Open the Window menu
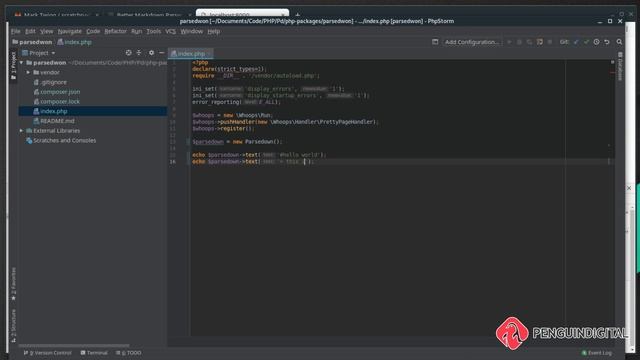Screen dimensions: 640x360 (x=191, y=31)
